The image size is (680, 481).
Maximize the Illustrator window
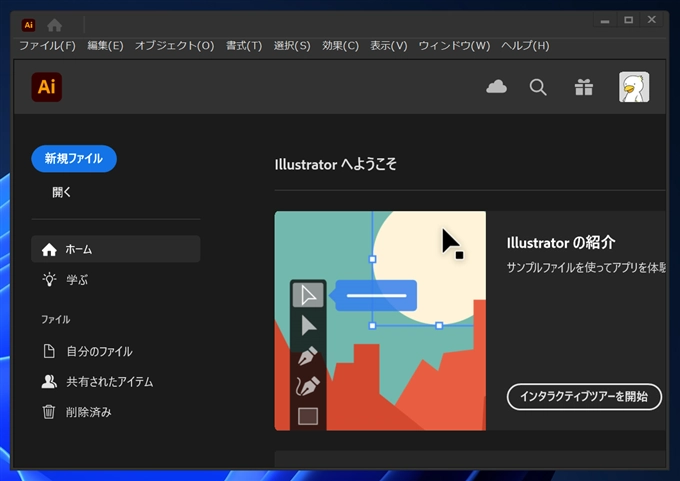(628, 20)
